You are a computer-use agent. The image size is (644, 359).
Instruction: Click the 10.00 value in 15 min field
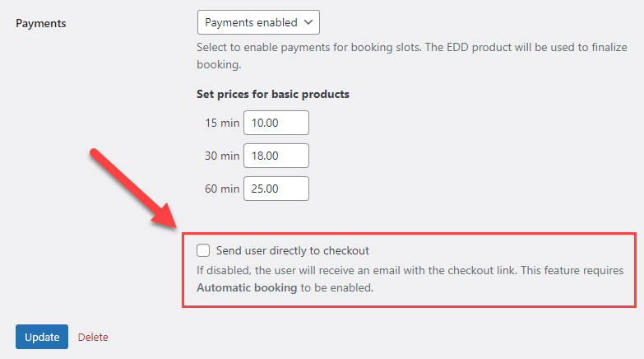(x=265, y=123)
